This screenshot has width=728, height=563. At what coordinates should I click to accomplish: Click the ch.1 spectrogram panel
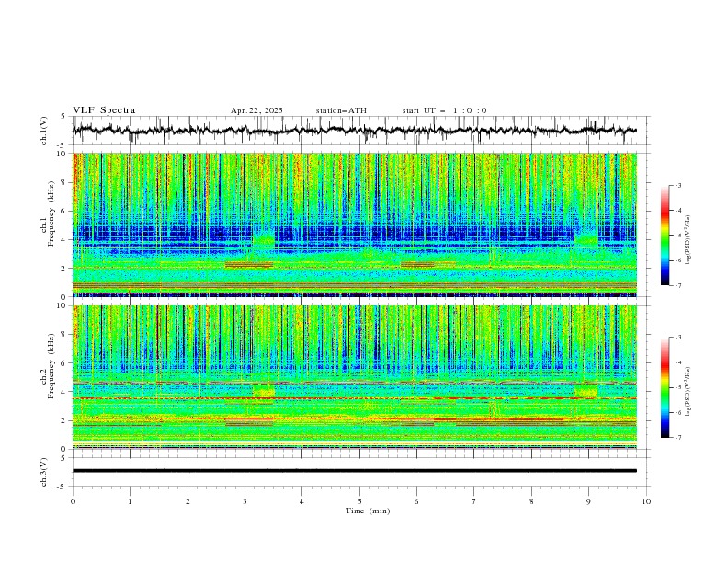[x=354, y=224]
